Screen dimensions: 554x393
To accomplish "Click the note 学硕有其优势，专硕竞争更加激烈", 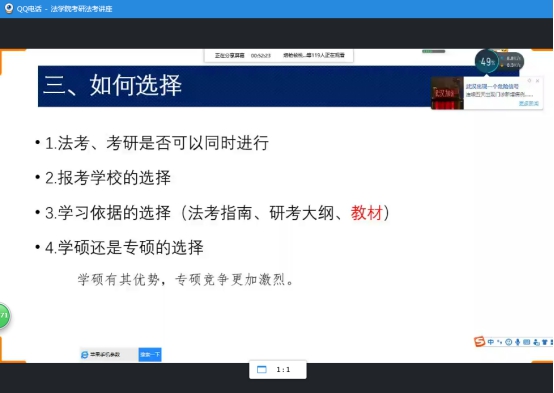I will point(185,280).
